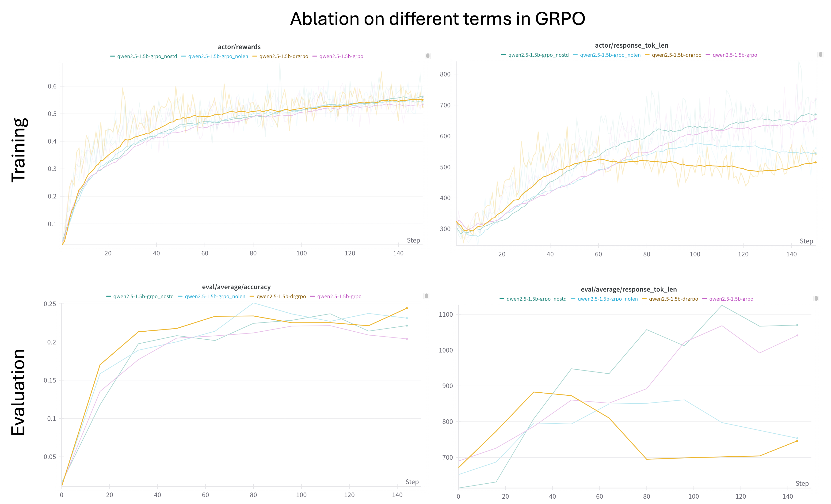Click blue dash before grpo_nolen in eval/average/response_tok_len

tap(573, 299)
